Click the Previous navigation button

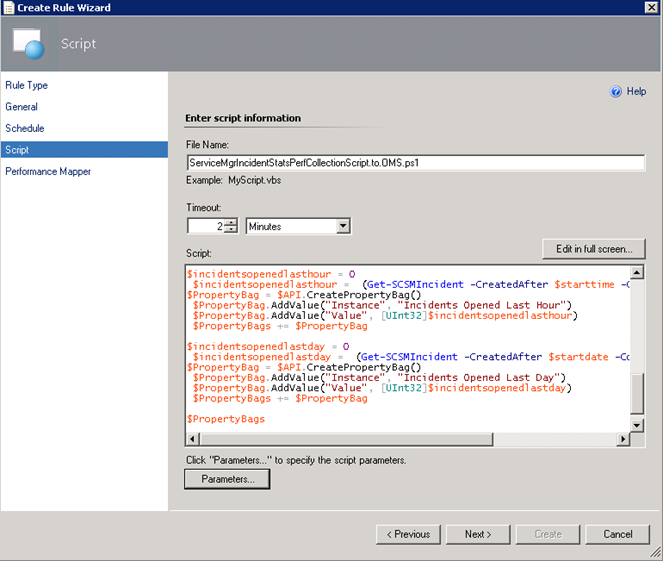pyautogui.click(x=409, y=534)
